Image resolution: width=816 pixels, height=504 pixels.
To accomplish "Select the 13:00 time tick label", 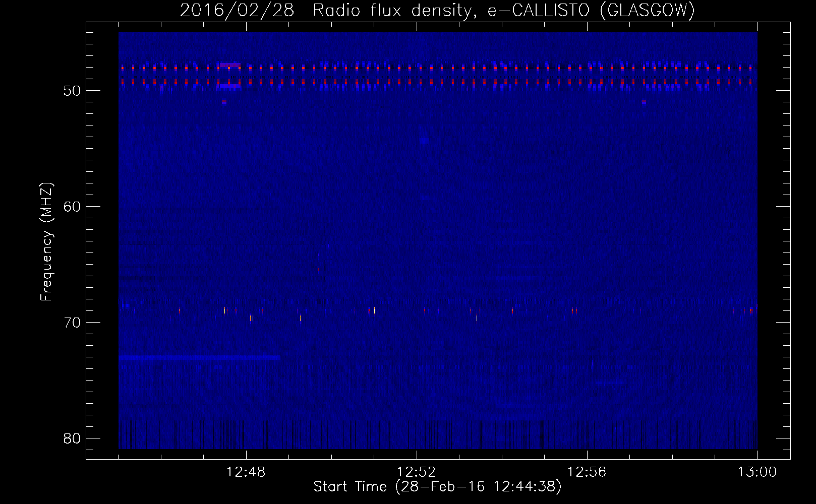I will 757,472.
